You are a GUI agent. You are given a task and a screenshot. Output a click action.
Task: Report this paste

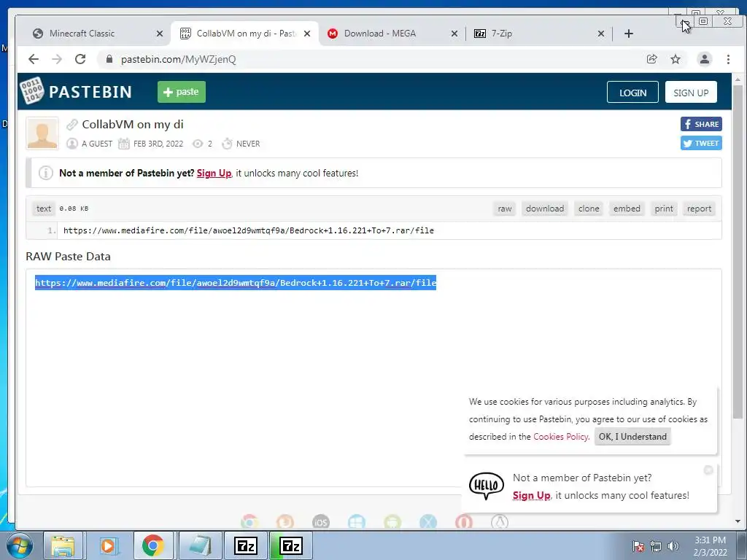click(x=699, y=209)
